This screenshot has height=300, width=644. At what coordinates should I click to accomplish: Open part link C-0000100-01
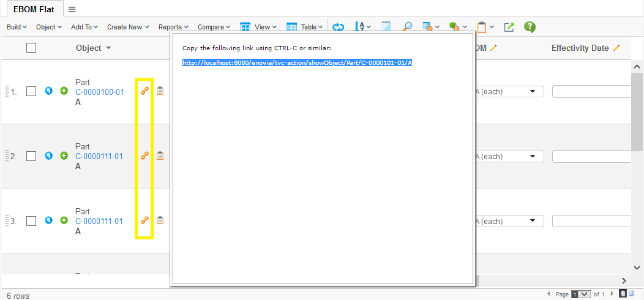pyautogui.click(x=99, y=92)
